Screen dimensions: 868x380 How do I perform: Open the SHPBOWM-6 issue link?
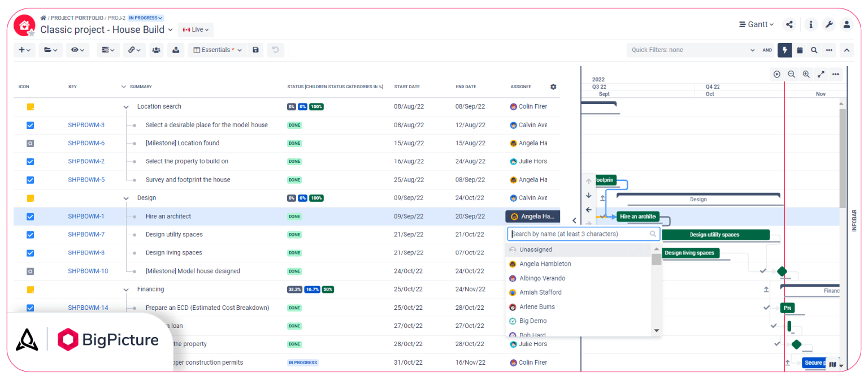[86, 143]
